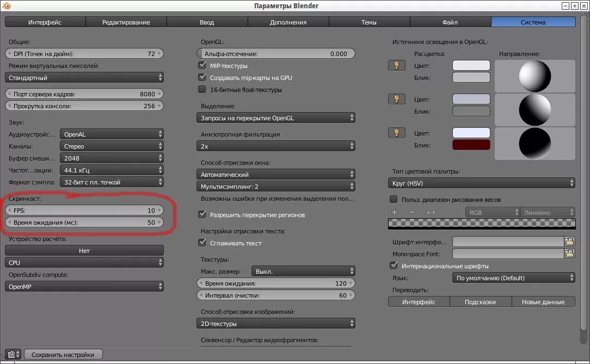
Task: Click Порт сервера кадров field
Action: point(84,94)
